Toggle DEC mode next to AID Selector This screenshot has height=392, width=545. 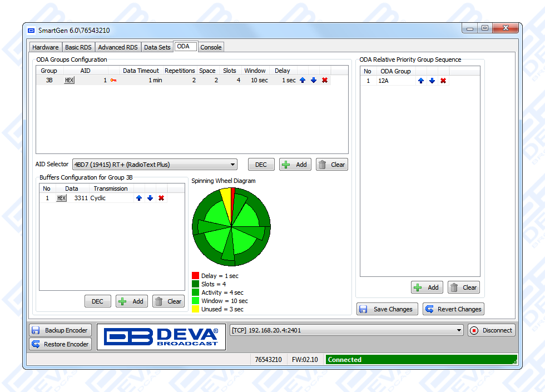[x=261, y=165]
